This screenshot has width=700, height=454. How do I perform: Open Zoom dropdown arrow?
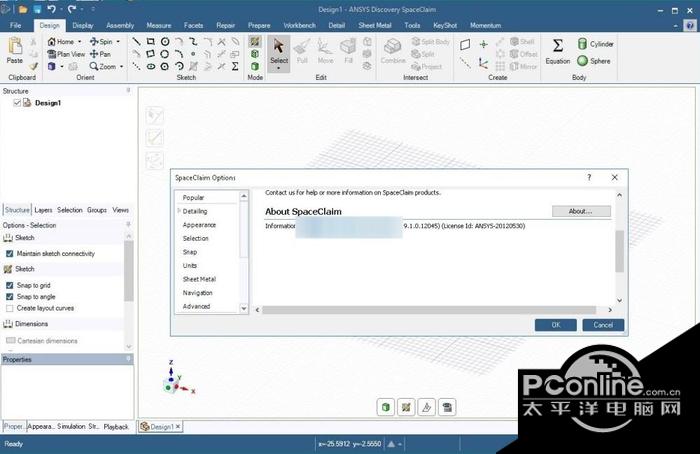121,67
